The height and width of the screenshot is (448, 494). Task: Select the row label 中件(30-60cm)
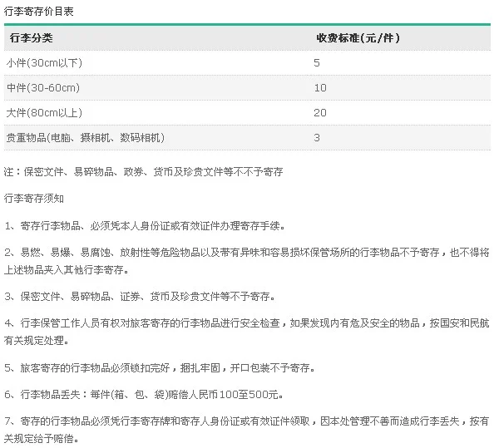43,87
